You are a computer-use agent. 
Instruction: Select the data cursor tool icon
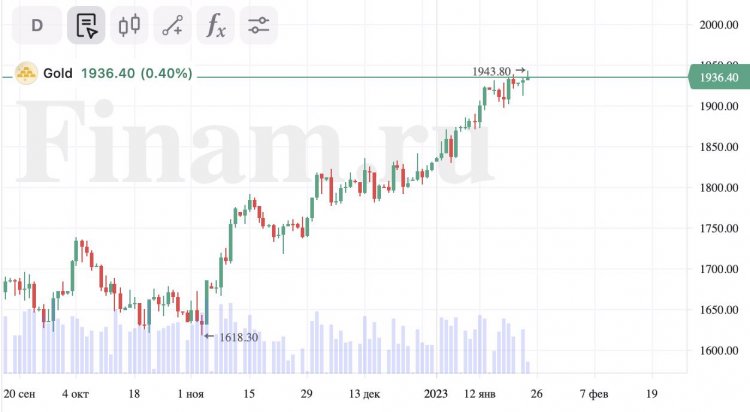click(86, 25)
